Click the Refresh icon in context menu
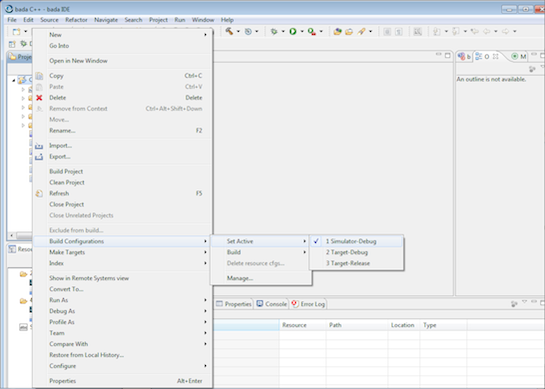 click(x=39, y=193)
